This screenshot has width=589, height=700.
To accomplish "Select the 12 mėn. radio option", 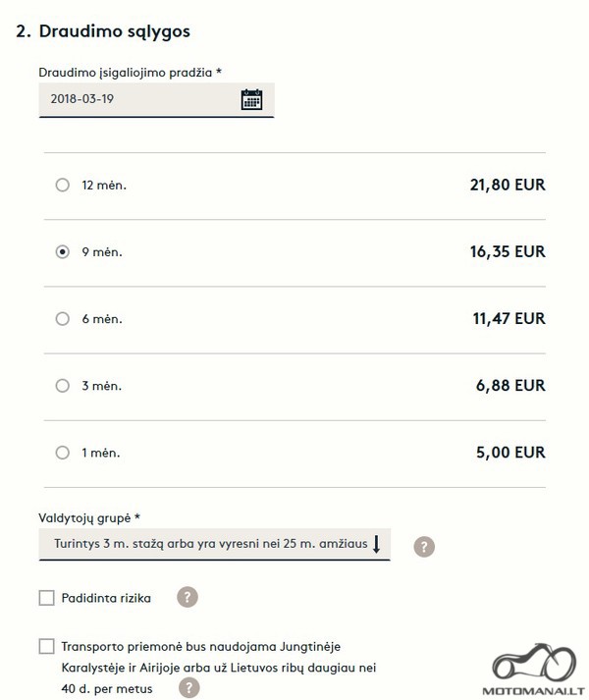I will tap(63, 185).
